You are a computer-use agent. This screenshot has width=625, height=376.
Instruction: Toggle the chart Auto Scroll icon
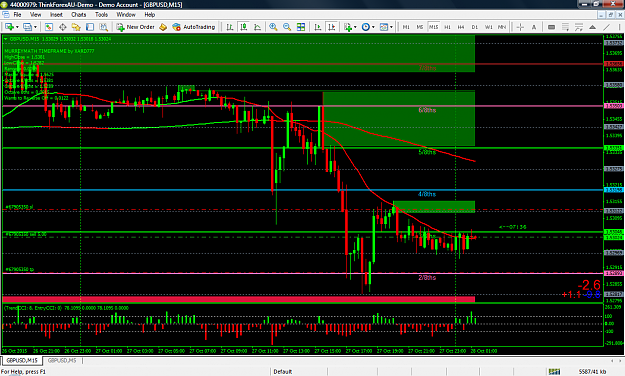pyautogui.click(x=318, y=27)
